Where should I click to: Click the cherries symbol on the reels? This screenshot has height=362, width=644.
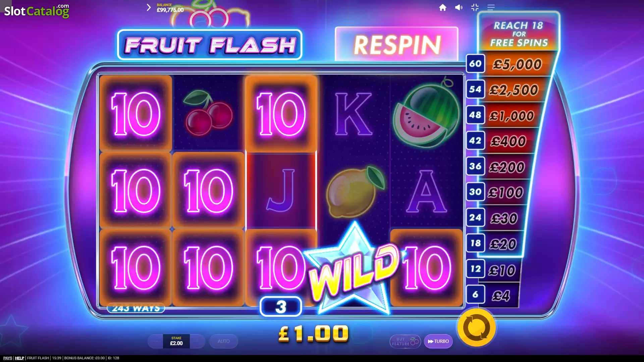(208, 113)
